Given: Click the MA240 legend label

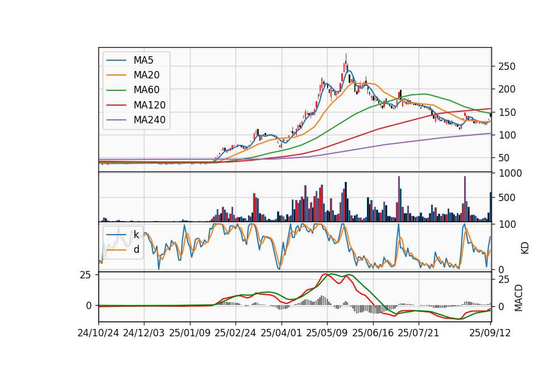Looking at the screenshot, I should click(150, 120).
